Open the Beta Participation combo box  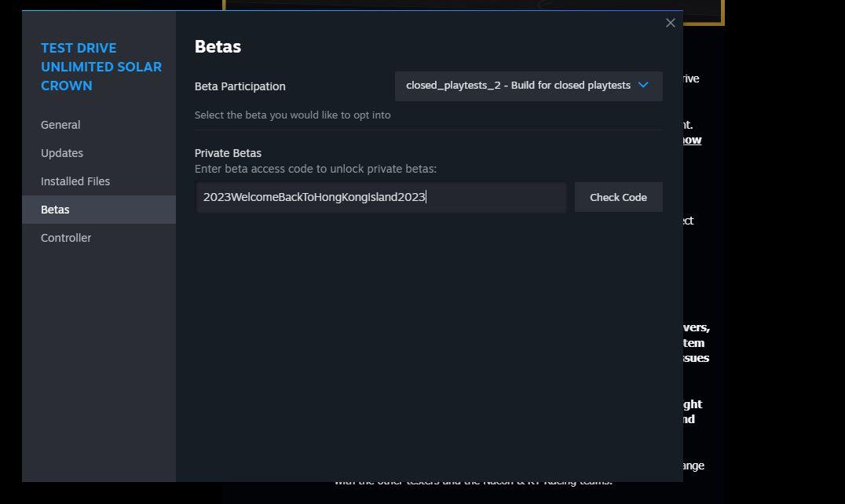(528, 86)
